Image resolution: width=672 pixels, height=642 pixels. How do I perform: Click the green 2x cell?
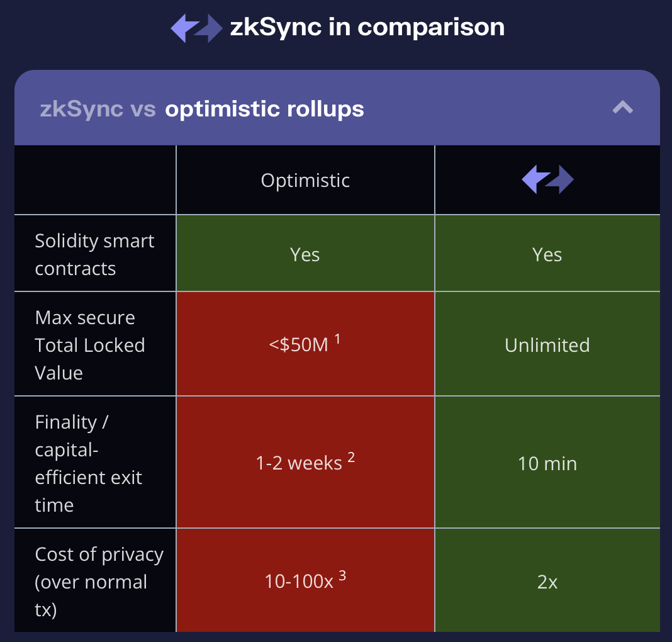[x=547, y=582]
